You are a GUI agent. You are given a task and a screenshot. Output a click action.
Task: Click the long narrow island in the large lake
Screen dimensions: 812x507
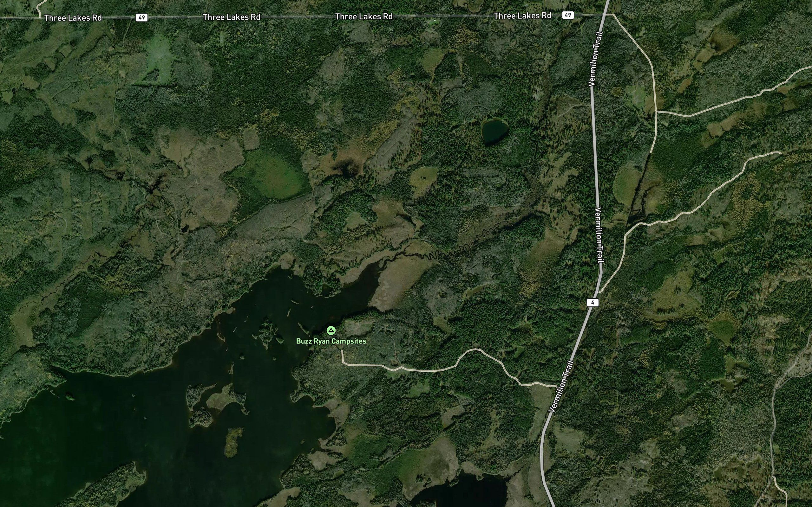233,442
